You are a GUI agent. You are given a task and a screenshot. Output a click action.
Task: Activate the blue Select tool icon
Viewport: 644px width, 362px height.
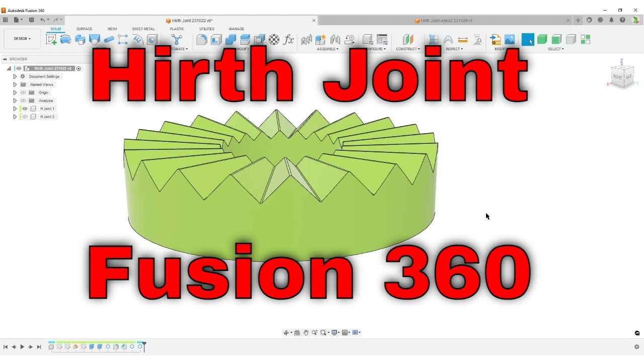[x=528, y=40]
